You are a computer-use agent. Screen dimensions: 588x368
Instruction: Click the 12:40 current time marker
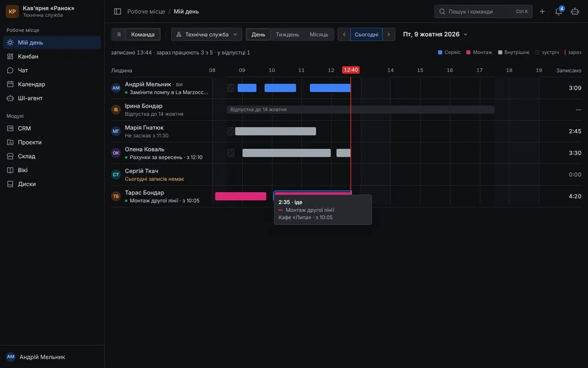pyautogui.click(x=351, y=70)
